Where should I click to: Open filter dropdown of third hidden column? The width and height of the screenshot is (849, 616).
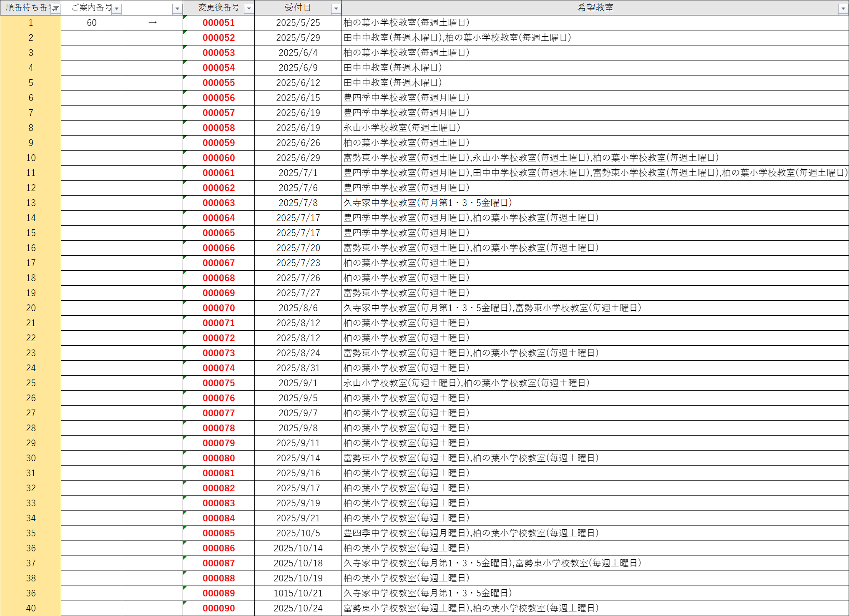(x=177, y=9)
